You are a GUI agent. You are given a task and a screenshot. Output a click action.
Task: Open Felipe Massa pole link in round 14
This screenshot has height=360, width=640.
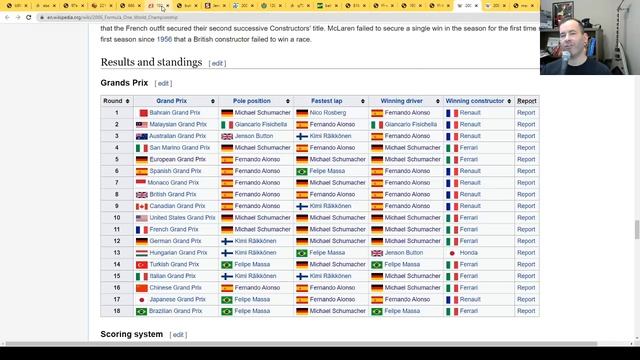click(x=252, y=264)
